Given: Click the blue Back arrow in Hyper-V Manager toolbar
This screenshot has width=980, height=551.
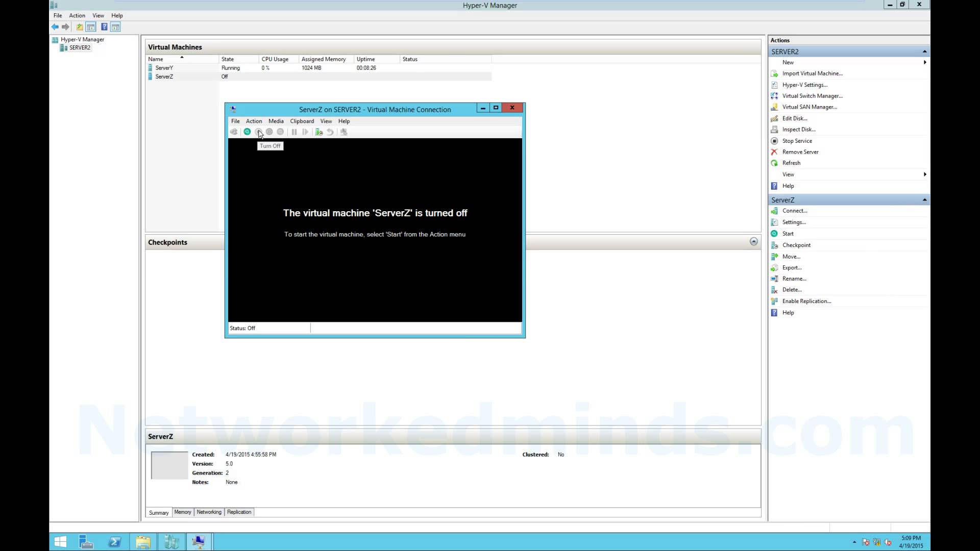Looking at the screenshot, I should [x=55, y=27].
